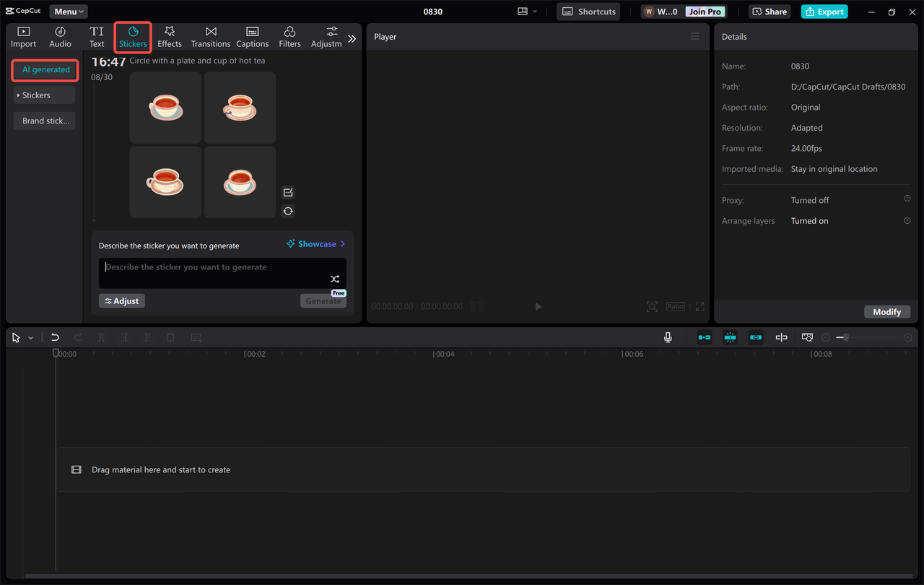Open the Menu dropdown
The height and width of the screenshot is (585, 924).
click(68, 11)
